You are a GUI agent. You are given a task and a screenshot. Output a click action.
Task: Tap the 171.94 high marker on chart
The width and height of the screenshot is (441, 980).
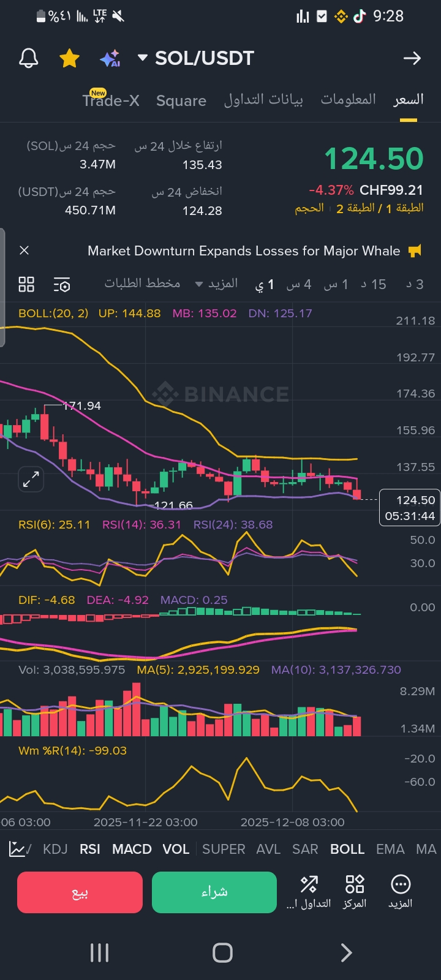pyautogui.click(x=82, y=406)
